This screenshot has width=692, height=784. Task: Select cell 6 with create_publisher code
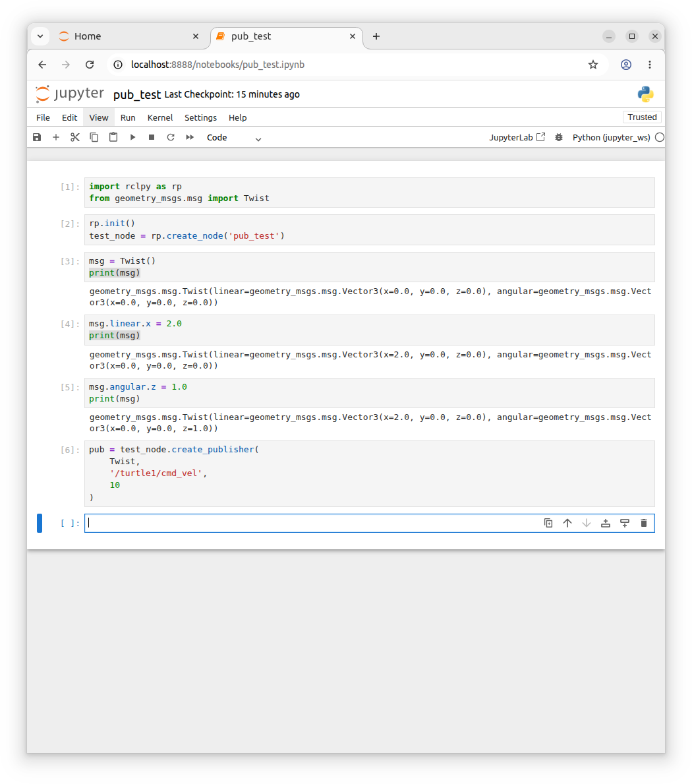click(x=369, y=473)
